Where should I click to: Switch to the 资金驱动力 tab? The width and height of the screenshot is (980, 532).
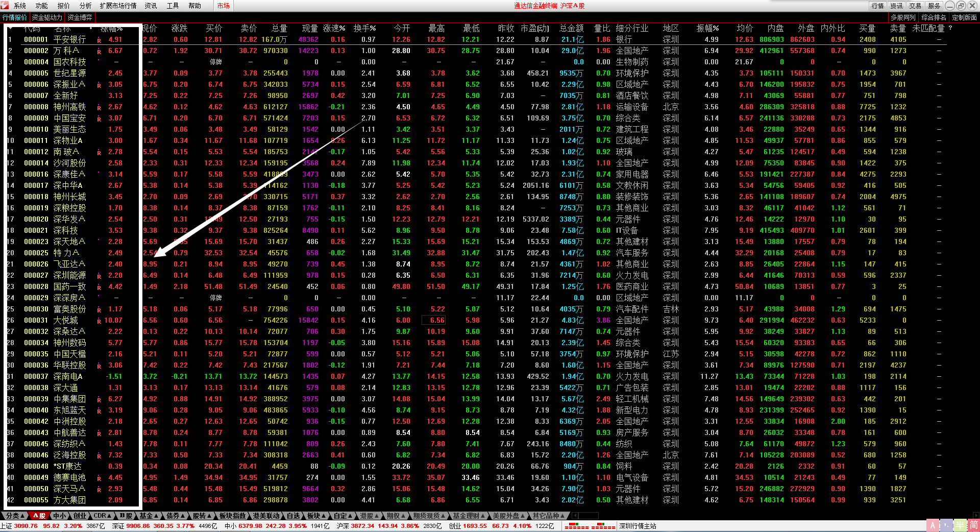click(47, 17)
